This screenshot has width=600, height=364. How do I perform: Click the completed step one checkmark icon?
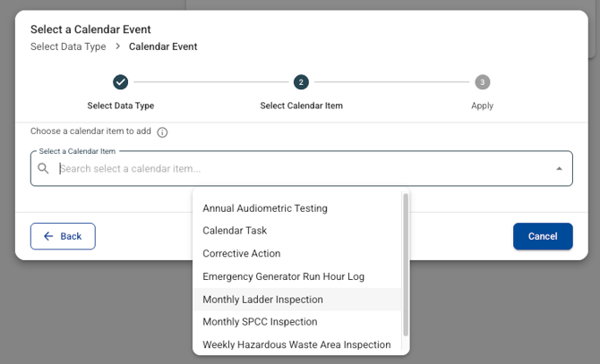(121, 82)
